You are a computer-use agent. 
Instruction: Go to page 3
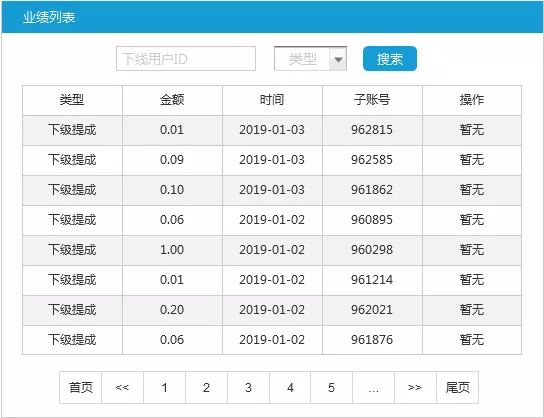tap(248, 387)
